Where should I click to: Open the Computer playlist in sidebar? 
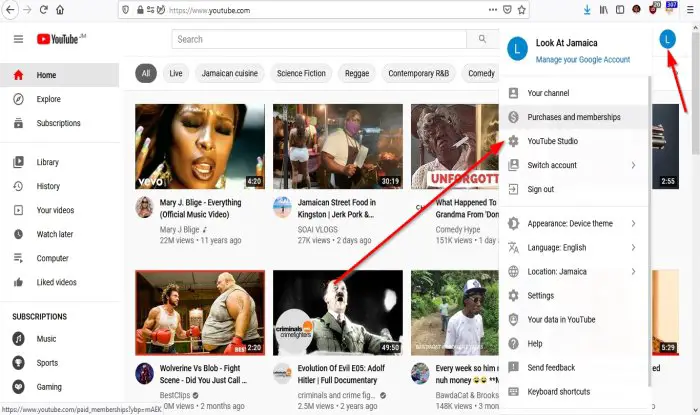click(x=59, y=258)
